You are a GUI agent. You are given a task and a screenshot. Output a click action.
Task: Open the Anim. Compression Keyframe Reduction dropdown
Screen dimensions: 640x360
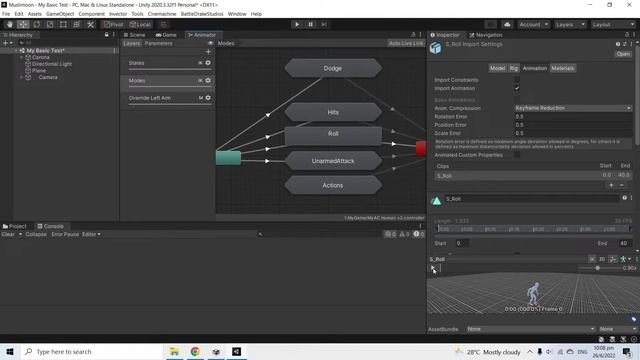[573, 108]
